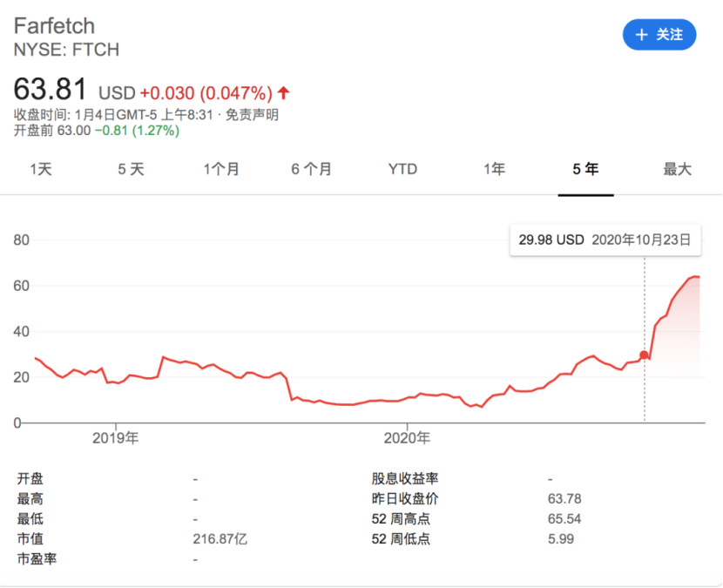View the 最大 maximum time range
The width and height of the screenshot is (723, 588).
click(678, 170)
